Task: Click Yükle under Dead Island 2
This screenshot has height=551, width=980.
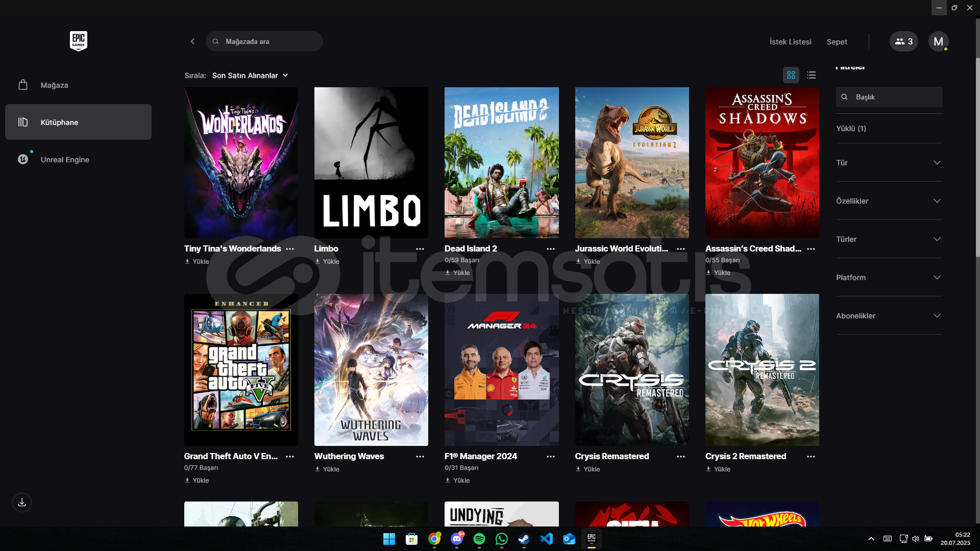Action: [x=458, y=273]
